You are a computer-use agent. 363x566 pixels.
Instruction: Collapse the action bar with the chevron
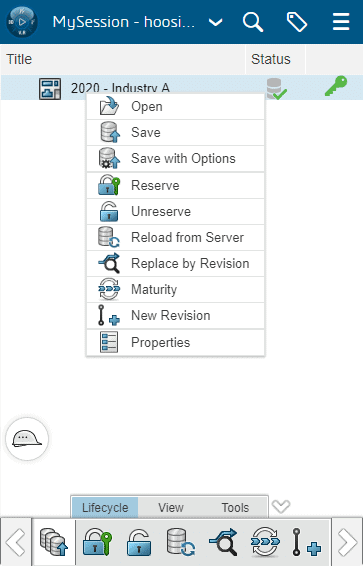[x=281, y=506]
